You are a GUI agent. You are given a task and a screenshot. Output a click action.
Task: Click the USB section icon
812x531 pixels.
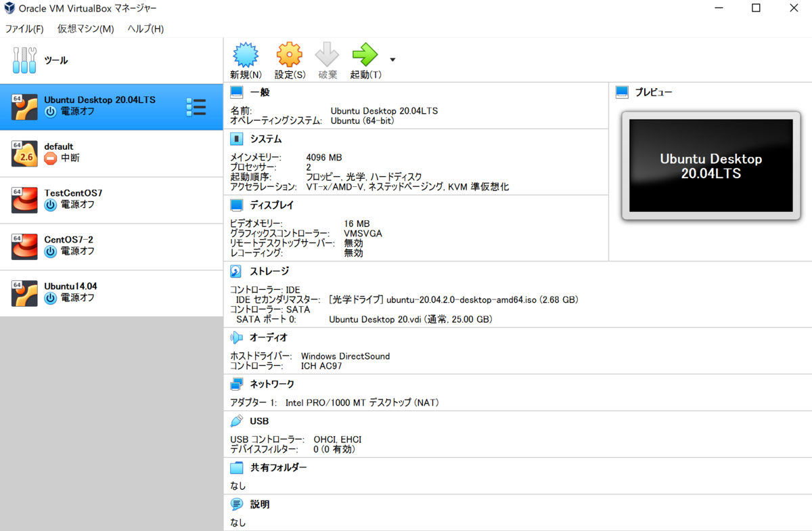point(236,421)
